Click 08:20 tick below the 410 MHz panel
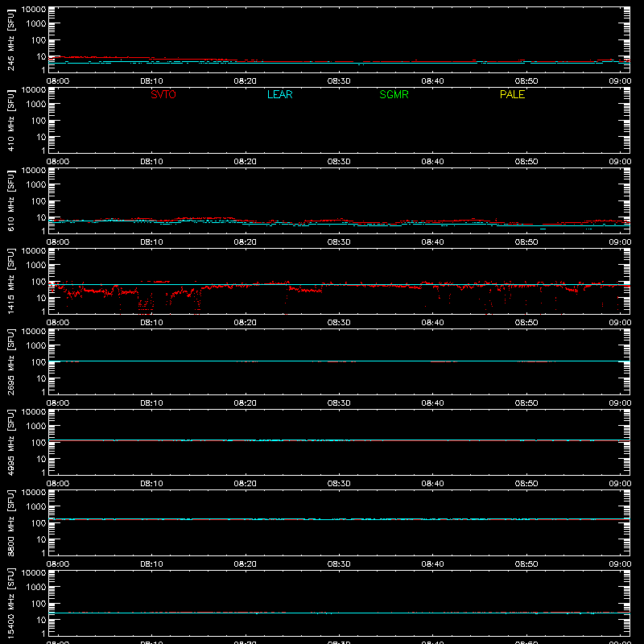 click(x=246, y=162)
